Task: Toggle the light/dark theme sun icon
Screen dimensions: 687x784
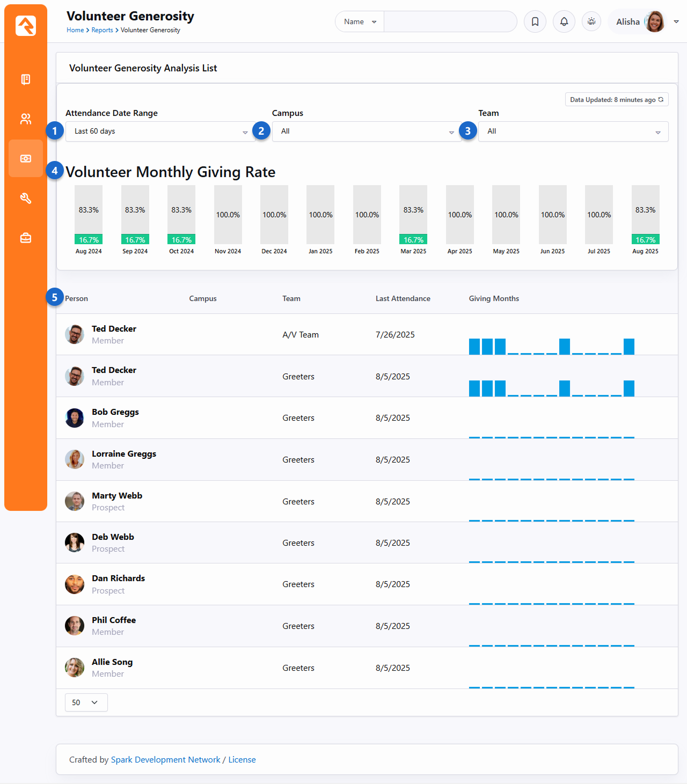Action: click(x=591, y=22)
